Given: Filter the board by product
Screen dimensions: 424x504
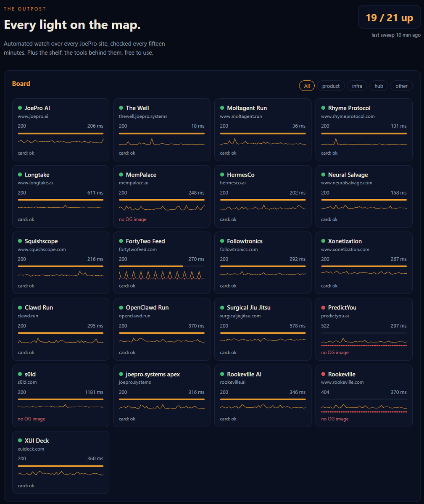Looking at the screenshot, I should tap(331, 86).
